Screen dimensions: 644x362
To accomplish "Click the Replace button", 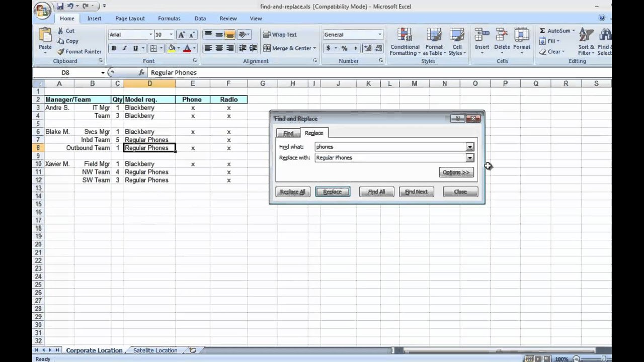I will point(332,192).
